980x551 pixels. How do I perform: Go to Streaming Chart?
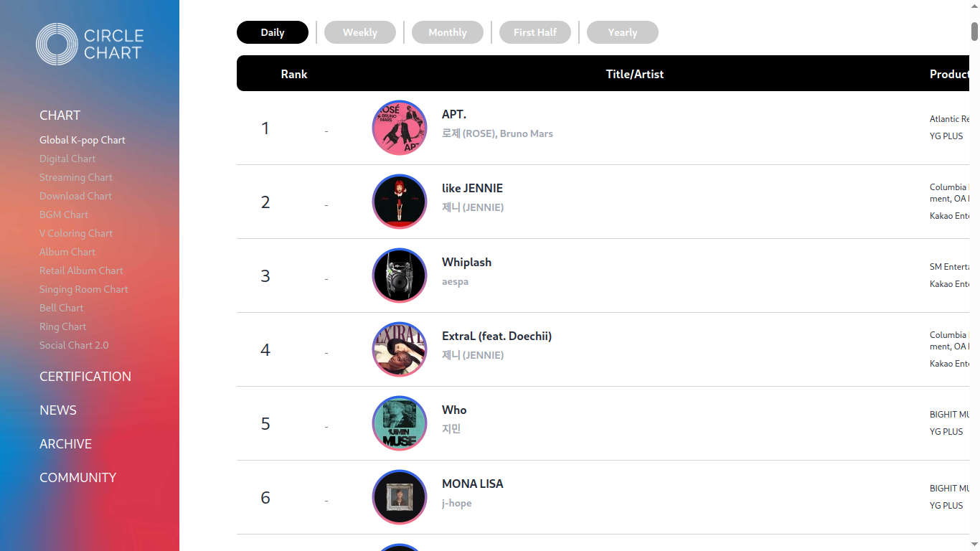76,177
